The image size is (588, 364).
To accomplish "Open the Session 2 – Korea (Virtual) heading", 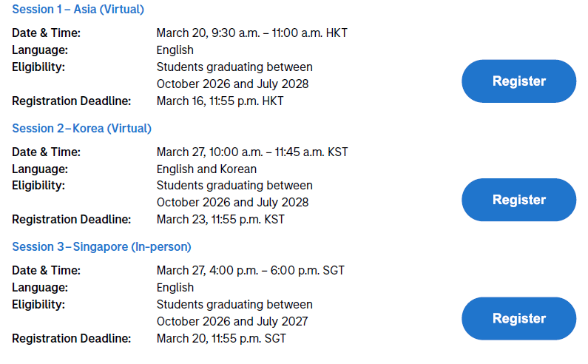I will coord(82,128).
